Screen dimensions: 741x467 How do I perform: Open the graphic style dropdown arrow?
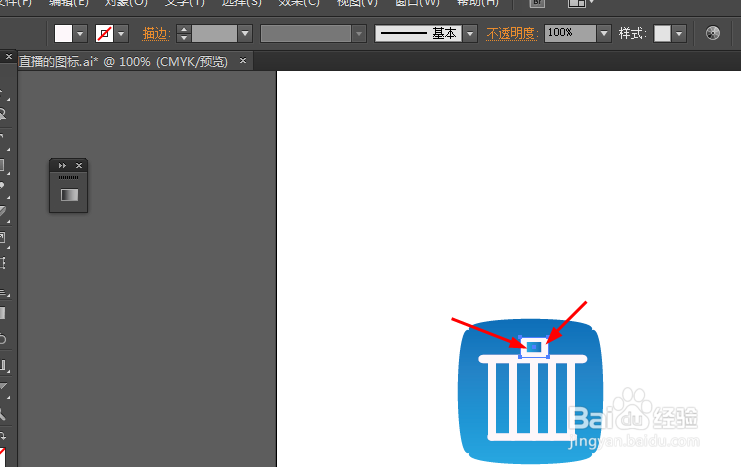679,34
